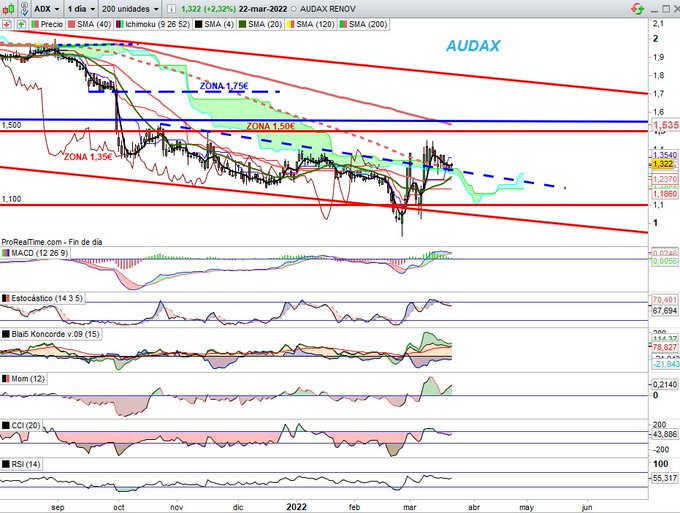Click the 1,2370 price axis label

(x=665, y=179)
